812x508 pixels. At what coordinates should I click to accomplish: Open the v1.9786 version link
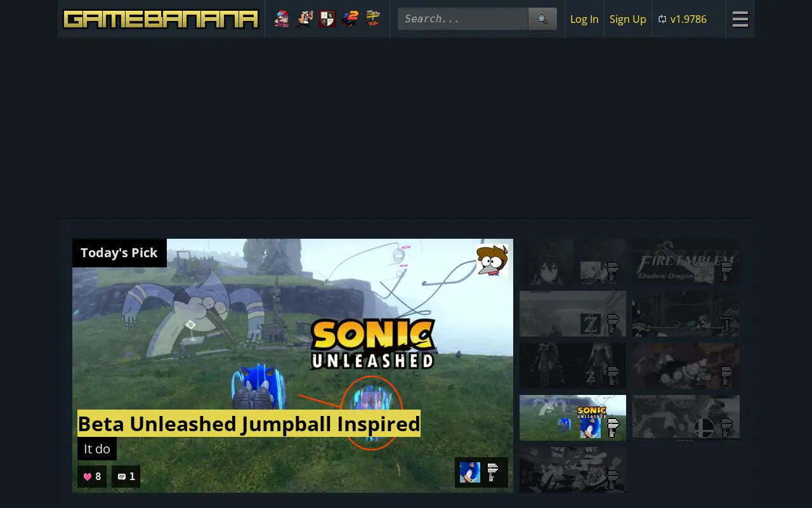click(x=688, y=19)
